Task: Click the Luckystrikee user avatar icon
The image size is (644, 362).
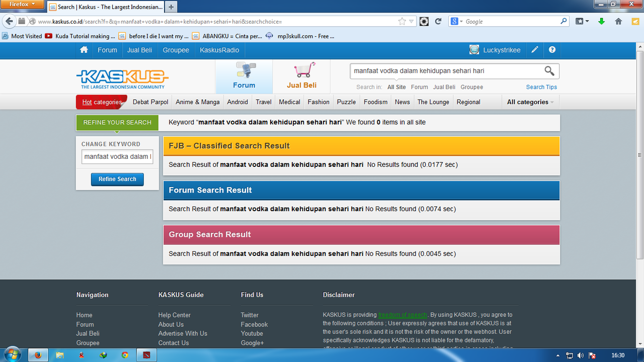Action: click(x=474, y=50)
